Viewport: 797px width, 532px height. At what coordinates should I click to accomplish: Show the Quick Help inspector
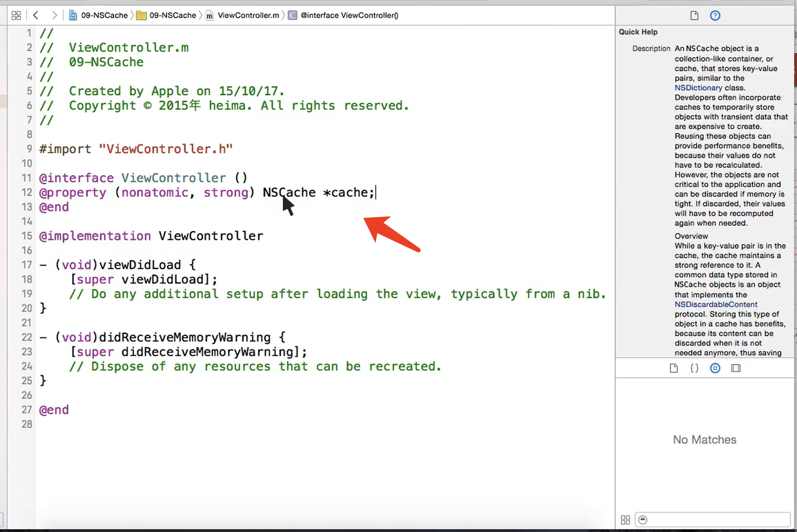click(x=715, y=16)
